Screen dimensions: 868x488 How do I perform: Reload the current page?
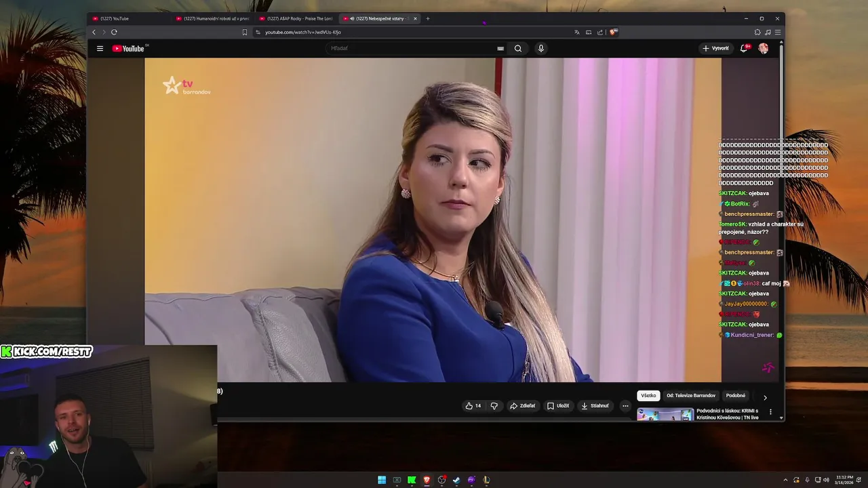114,32
